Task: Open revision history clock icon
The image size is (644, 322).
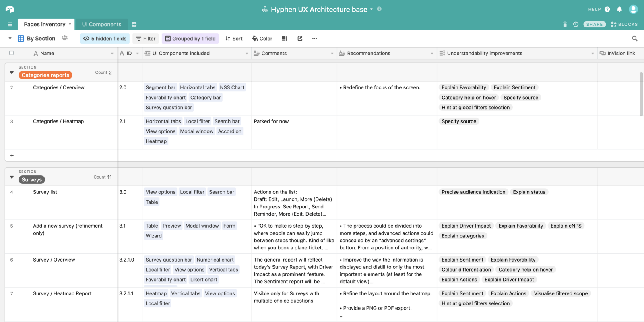Action: pos(576,24)
